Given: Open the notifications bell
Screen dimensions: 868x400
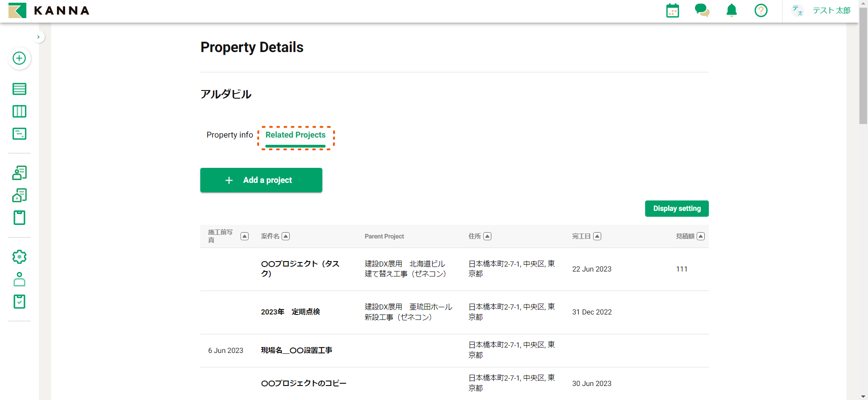Looking at the screenshot, I should point(731,10).
